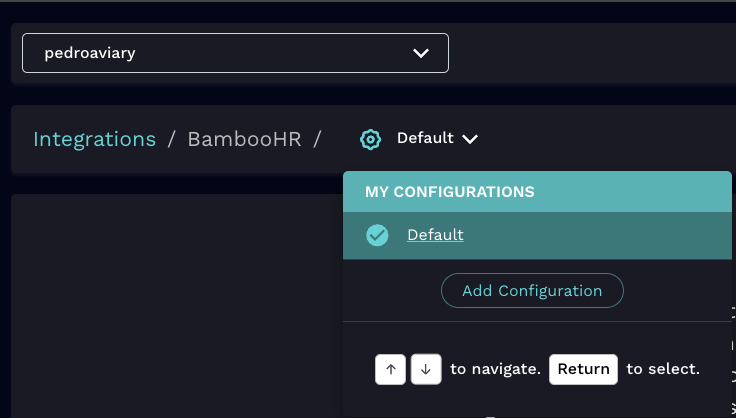Click the checkmark icon beside Default
Viewport: 736px width, 418px height.
[377, 235]
